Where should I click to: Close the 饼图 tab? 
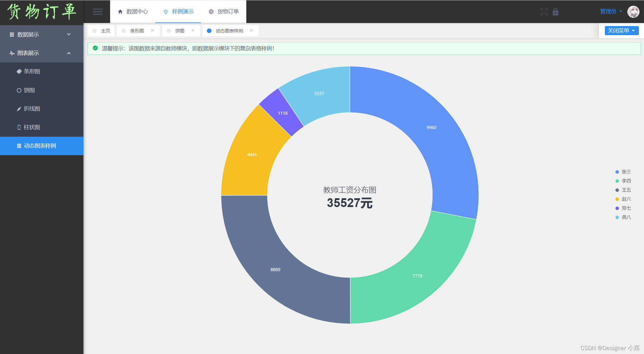[193, 31]
